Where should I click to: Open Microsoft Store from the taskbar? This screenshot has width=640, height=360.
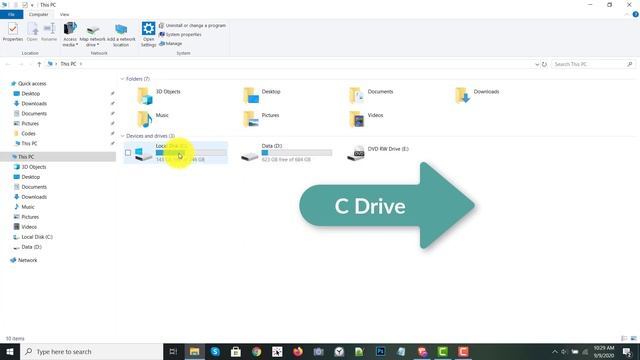tap(236, 351)
